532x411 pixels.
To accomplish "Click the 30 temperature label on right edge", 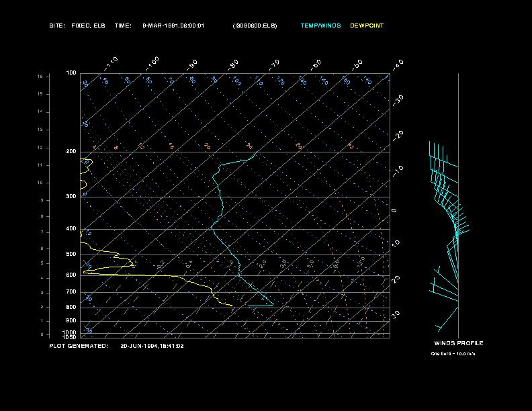I will coord(396,314).
